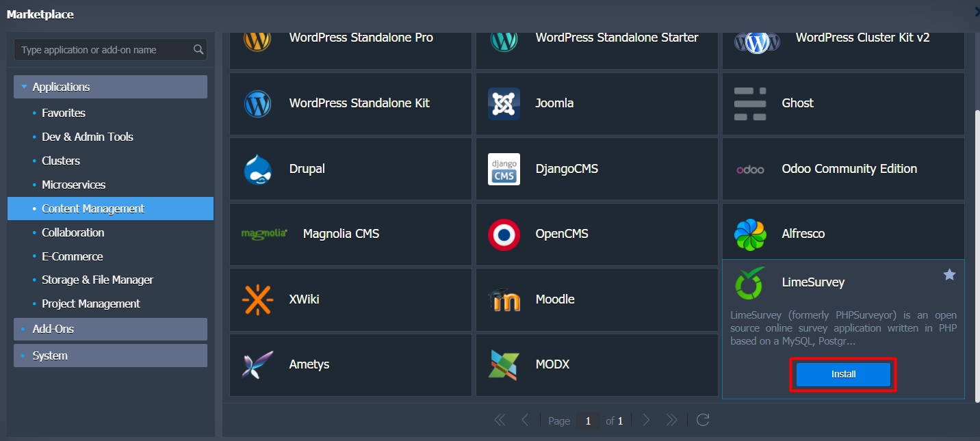Screen dimensions: 980x441
Task: Select the Content Management category
Action: click(x=110, y=209)
